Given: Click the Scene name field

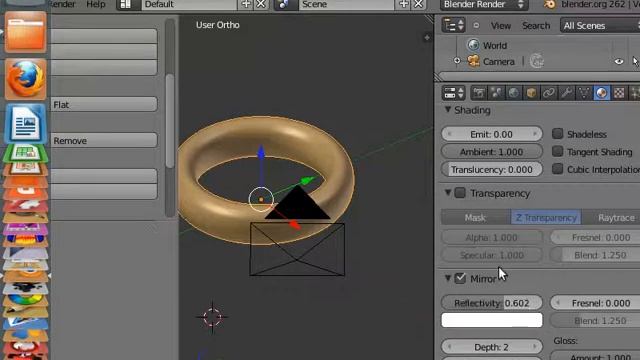Looking at the screenshot, I should pyautogui.click(x=347, y=4).
